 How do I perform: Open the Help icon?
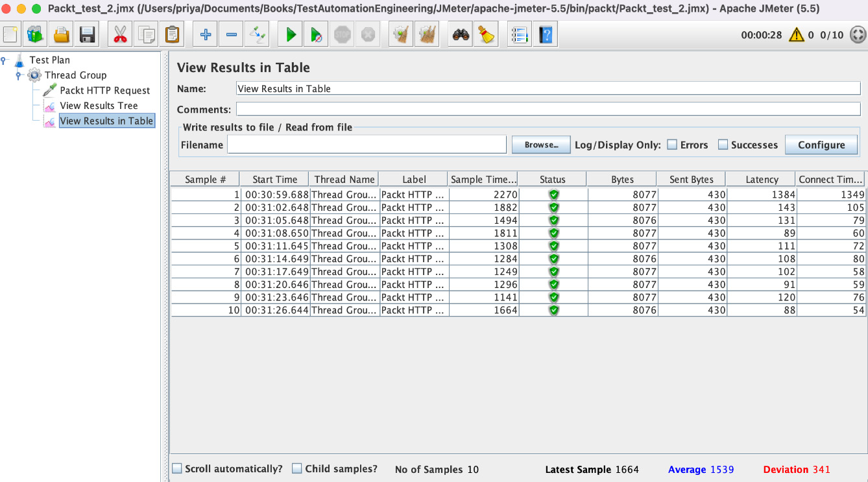coord(546,34)
